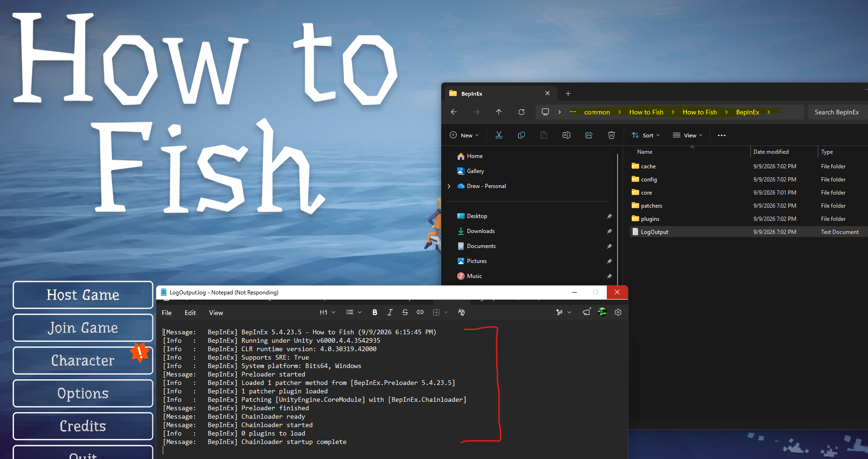Image resolution: width=868 pixels, height=459 pixels.
Task: Open the bulleted list dropdown in Notepad
Action: point(354,312)
